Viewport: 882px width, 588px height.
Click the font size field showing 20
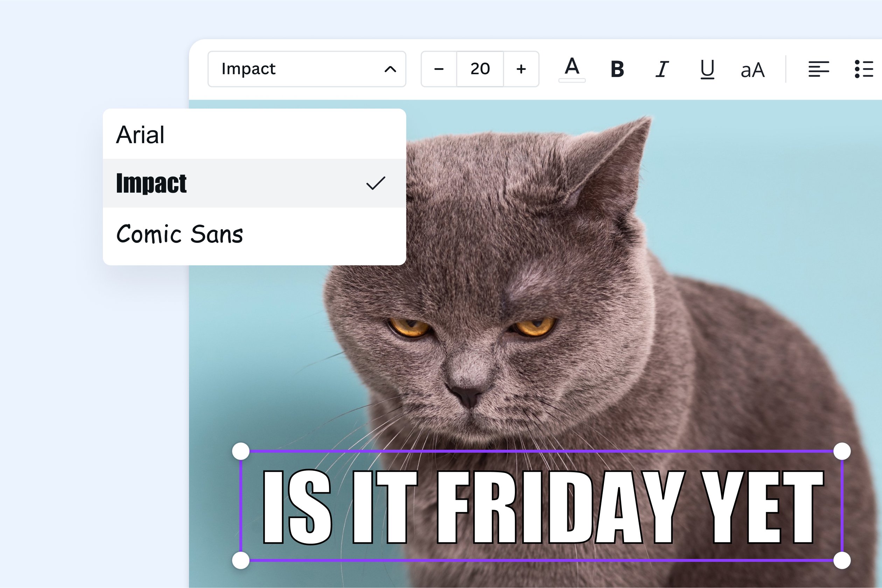[x=480, y=69]
